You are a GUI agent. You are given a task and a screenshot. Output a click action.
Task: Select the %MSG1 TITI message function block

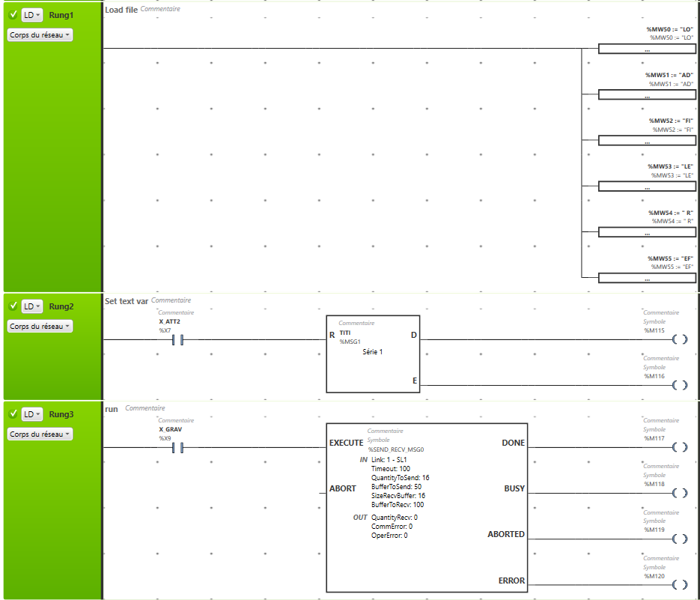click(x=373, y=354)
